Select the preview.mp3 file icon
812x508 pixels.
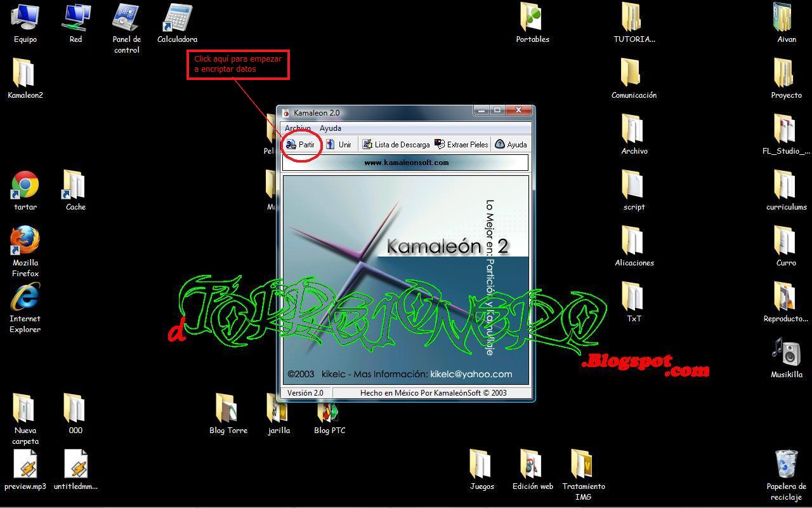25,471
